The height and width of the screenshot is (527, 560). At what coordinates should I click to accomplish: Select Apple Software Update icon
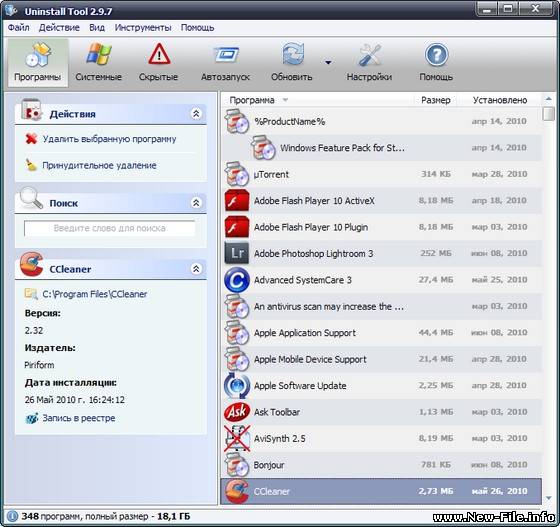tap(236, 386)
